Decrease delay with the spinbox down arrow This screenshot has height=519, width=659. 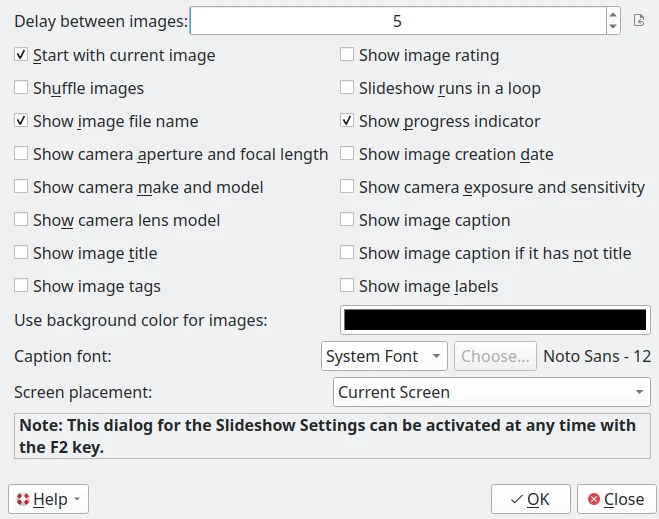(x=613, y=27)
